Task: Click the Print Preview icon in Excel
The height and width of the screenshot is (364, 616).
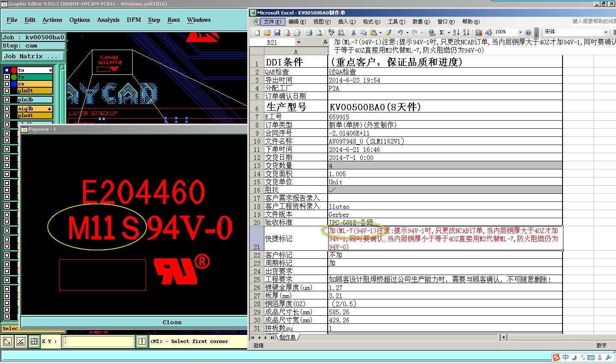Action: [x=319, y=33]
